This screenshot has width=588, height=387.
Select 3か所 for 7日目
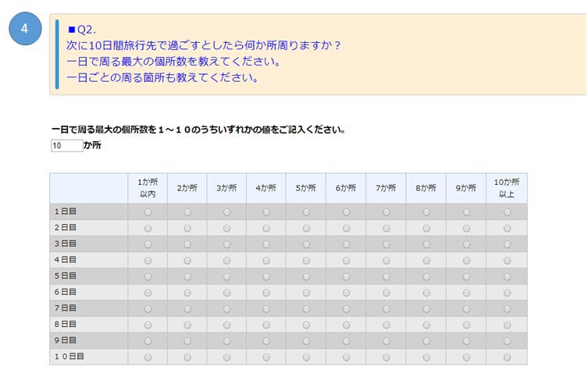(226, 309)
